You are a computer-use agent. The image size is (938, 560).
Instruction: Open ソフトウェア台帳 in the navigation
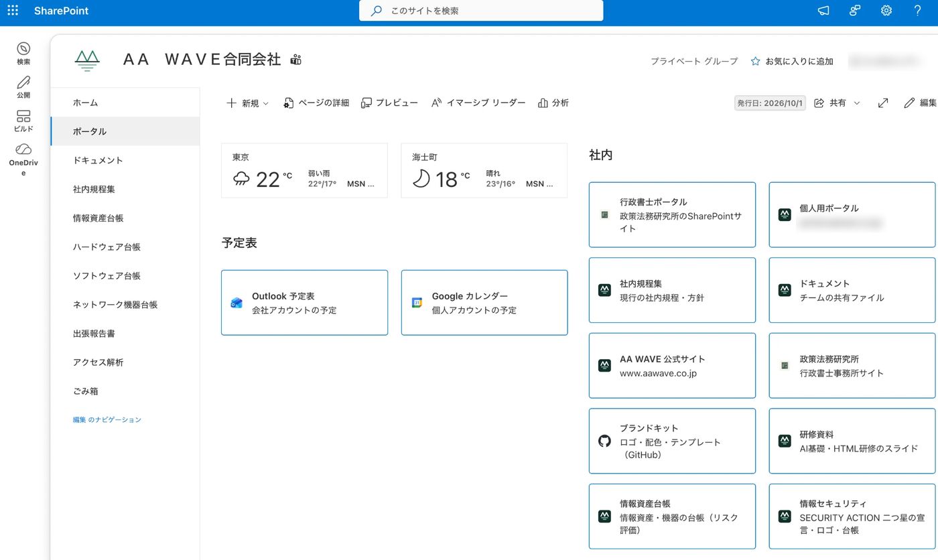pyautogui.click(x=125, y=275)
